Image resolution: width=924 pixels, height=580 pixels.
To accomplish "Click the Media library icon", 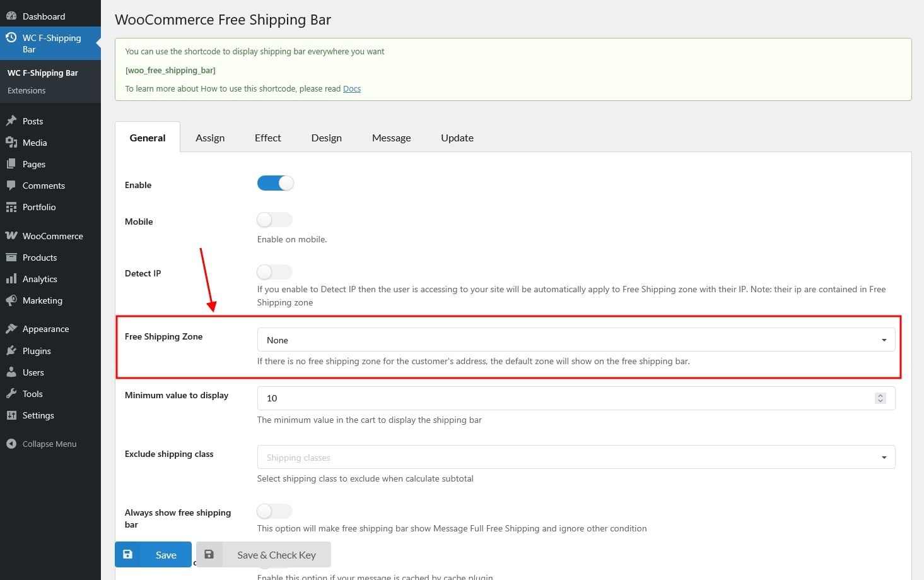I will pos(11,143).
